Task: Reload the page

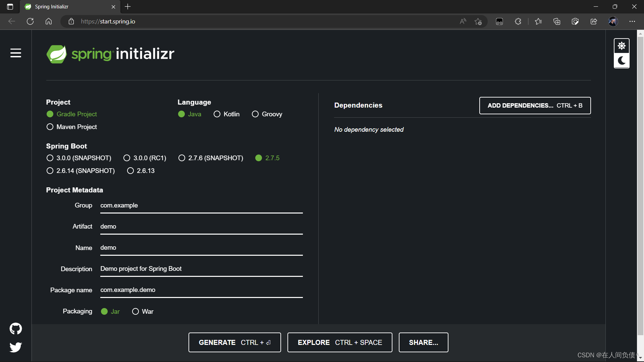Action: (30, 21)
